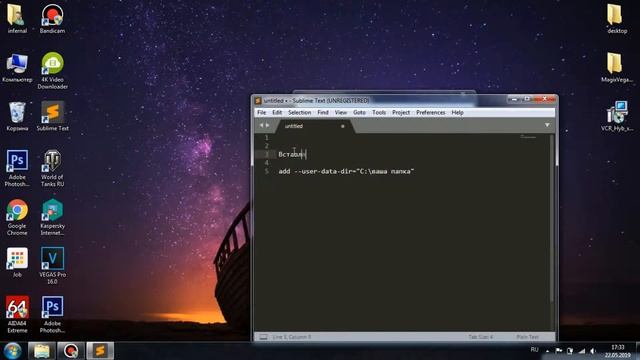The width and height of the screenshot is (640, 360).
Task: Open the Goto menu
Action: click(x=359, y=112)
